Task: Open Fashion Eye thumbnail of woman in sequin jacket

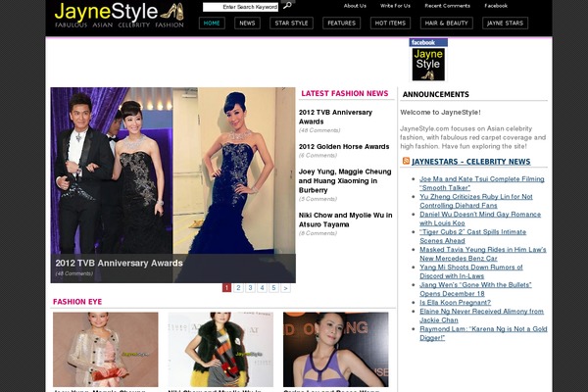Action: point(106,349)
